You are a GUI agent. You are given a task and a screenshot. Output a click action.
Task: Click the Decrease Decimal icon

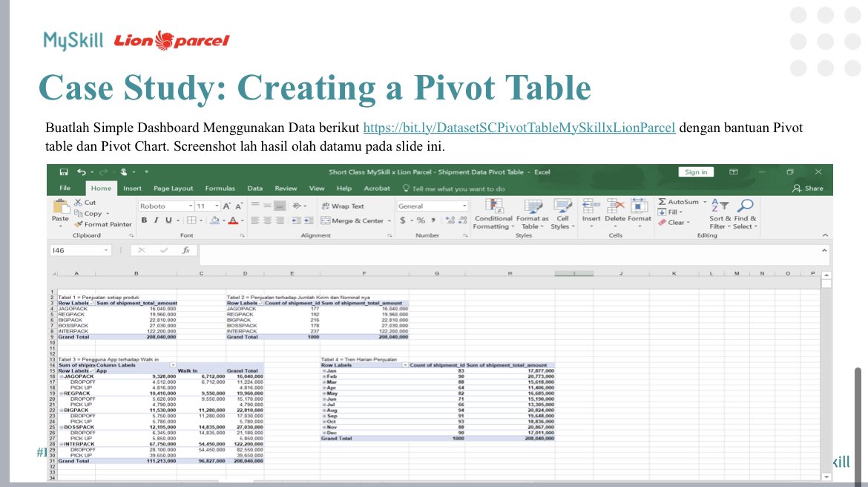click(x=463, y=220)
